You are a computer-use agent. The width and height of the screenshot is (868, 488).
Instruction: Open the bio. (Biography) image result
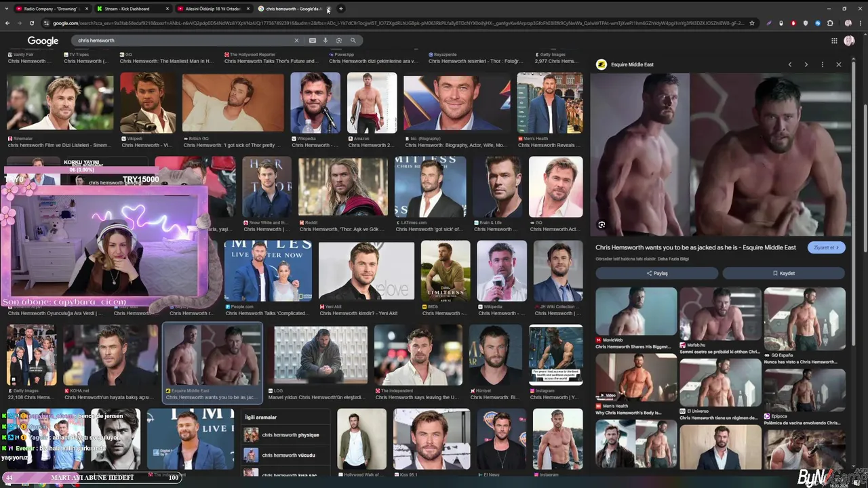[x=456, y=102]
